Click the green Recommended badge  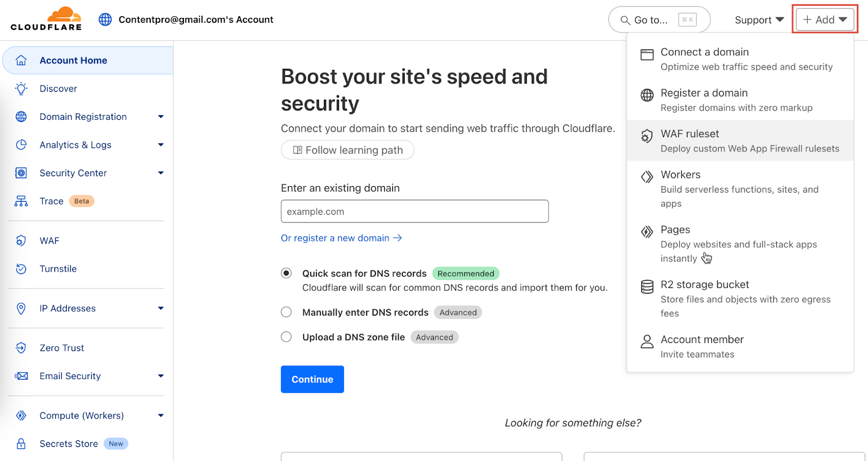click(x=466, y=273)
